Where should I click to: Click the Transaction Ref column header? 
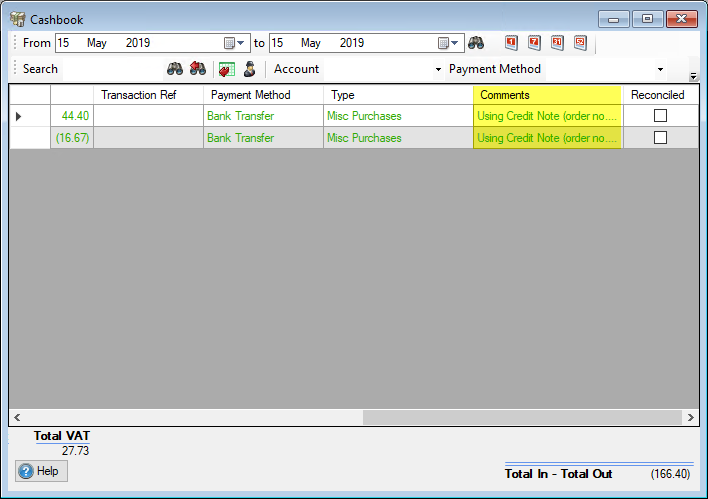click(x=148, y=95)
